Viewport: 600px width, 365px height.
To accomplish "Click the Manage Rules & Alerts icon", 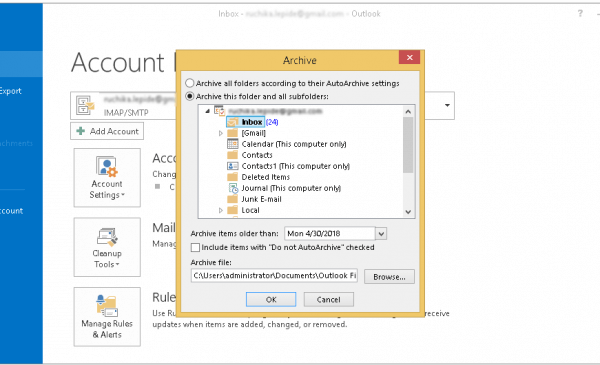I will coord(107,306).
